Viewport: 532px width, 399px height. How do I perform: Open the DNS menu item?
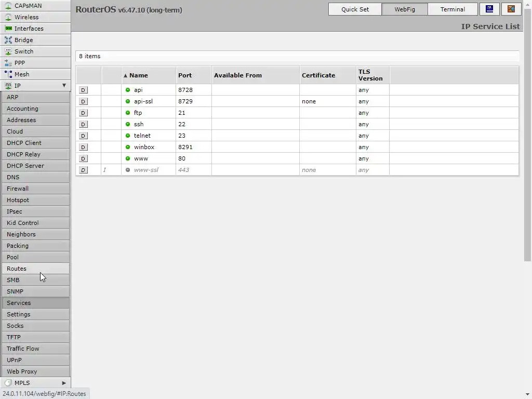(35, 177)
